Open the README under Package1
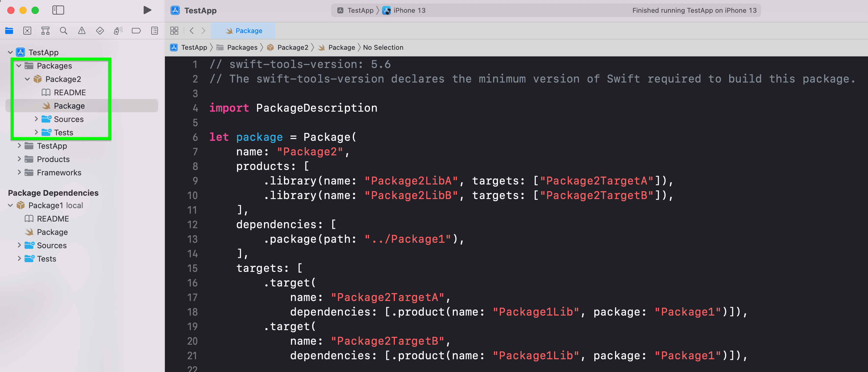The width and height of the screenshot is (868, 372). tap(52, 218)
